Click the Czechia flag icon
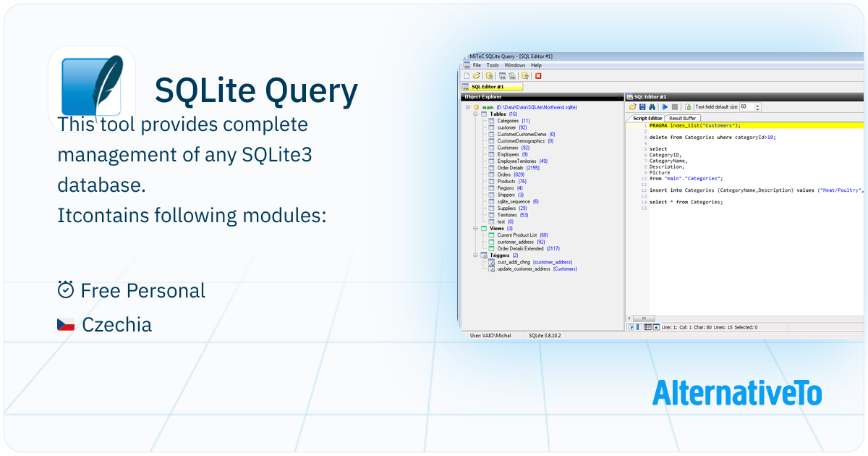This screenshot has height=456, width=868. point(66,324)
